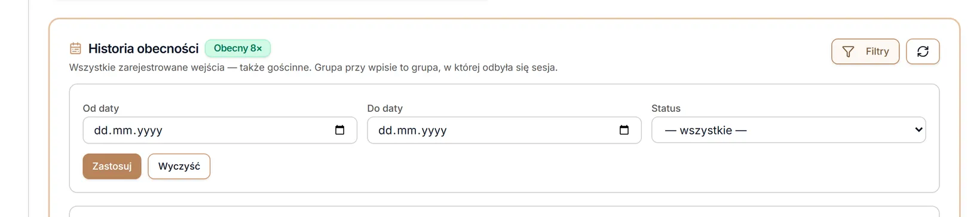The image size is (980, 217).
Task: Select the day segment in Od daty
Action: click(x=101, y=130)
